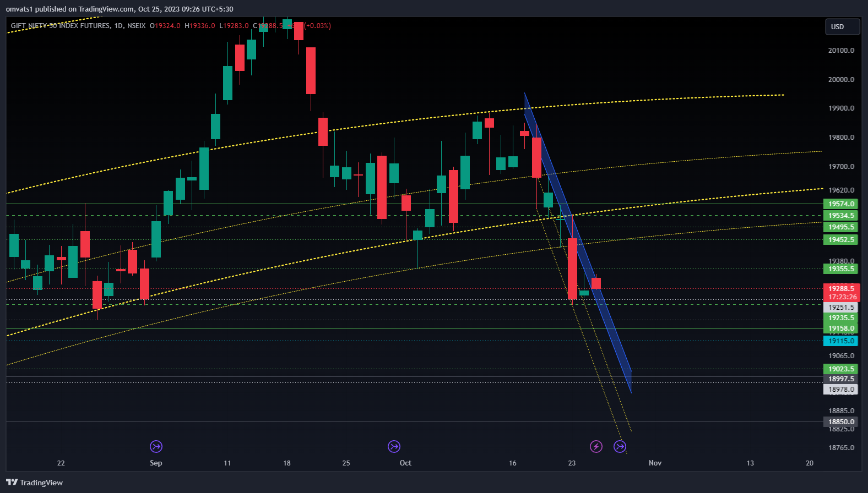Click the Sep date label
868x493 pixels.
(156, 463)
